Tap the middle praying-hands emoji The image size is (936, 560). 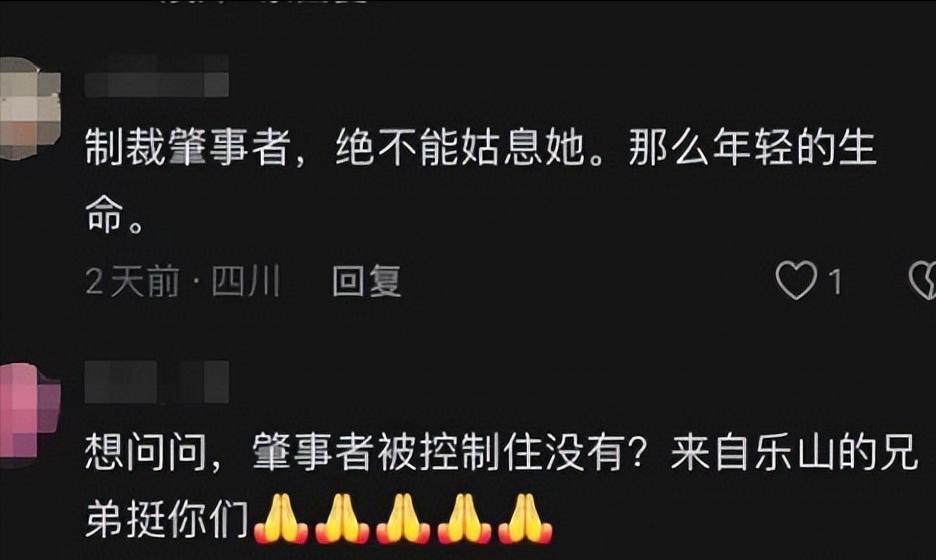click(x=404, y=519)
